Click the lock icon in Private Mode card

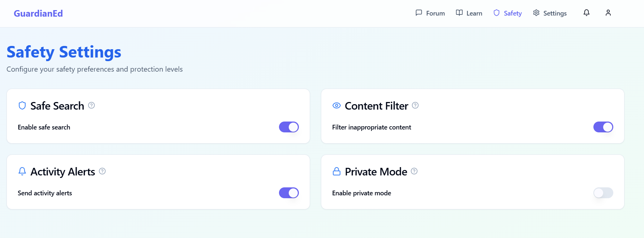point(336,171)
